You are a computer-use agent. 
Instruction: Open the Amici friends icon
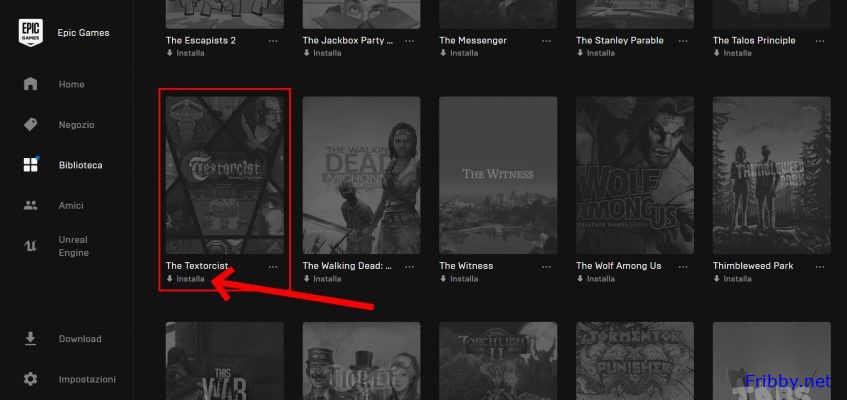pyautogui.click(x=31, y=205)
